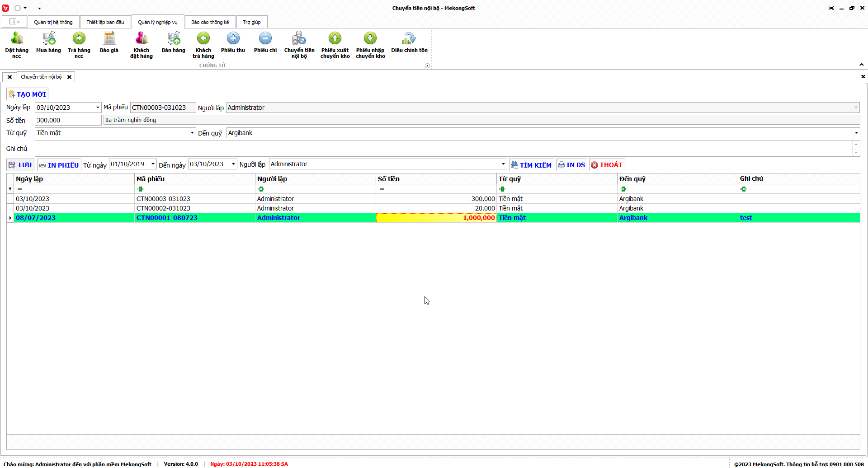Open Báo giá quotation icon
868x468 pixels.
109,39
